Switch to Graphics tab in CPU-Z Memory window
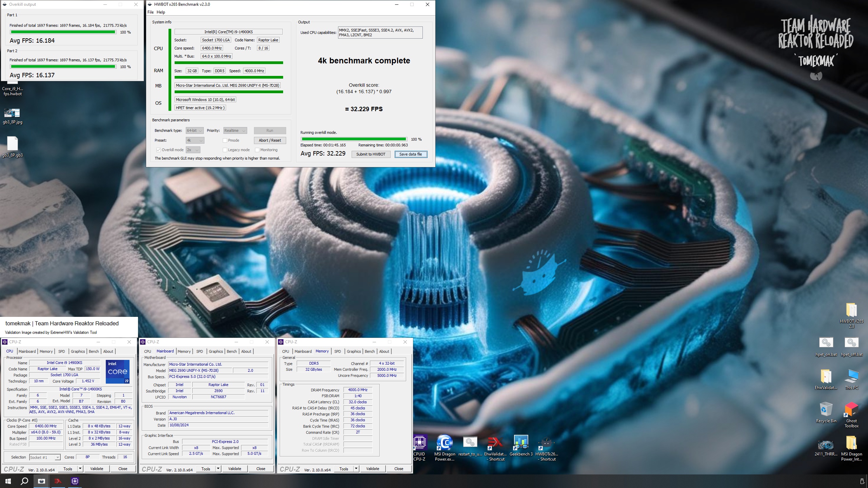Screen dimensions: 868x488 tap(354, 351)
